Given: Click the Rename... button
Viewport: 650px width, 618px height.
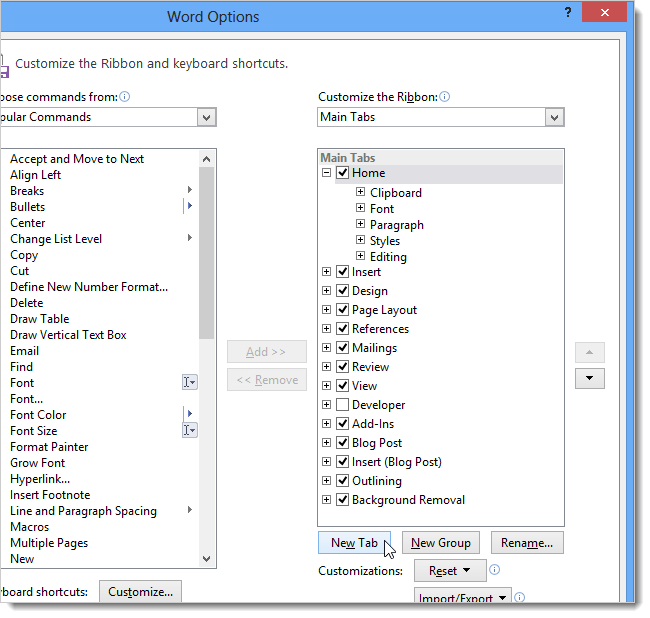Looking at the screenshot, I should (x=527, y=543).
